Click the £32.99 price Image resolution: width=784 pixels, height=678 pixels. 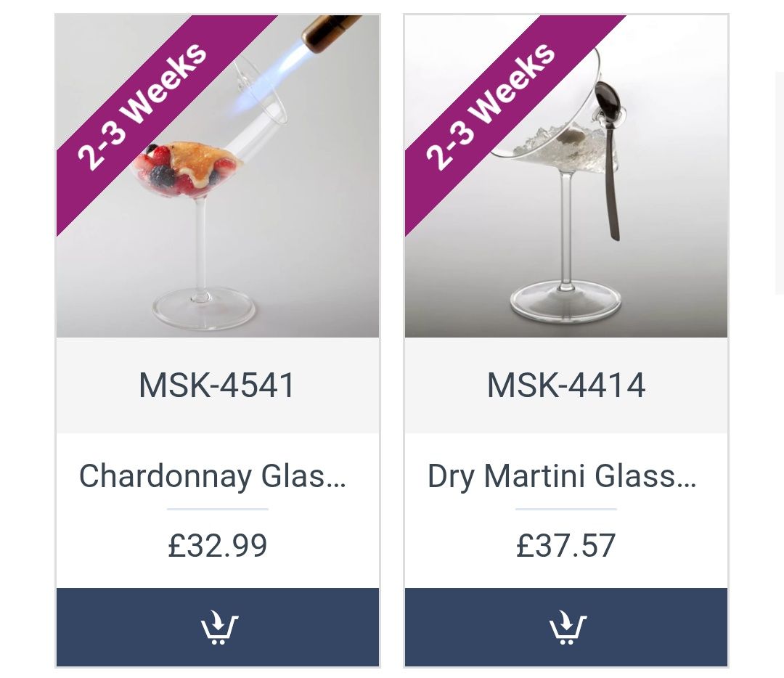218,545
